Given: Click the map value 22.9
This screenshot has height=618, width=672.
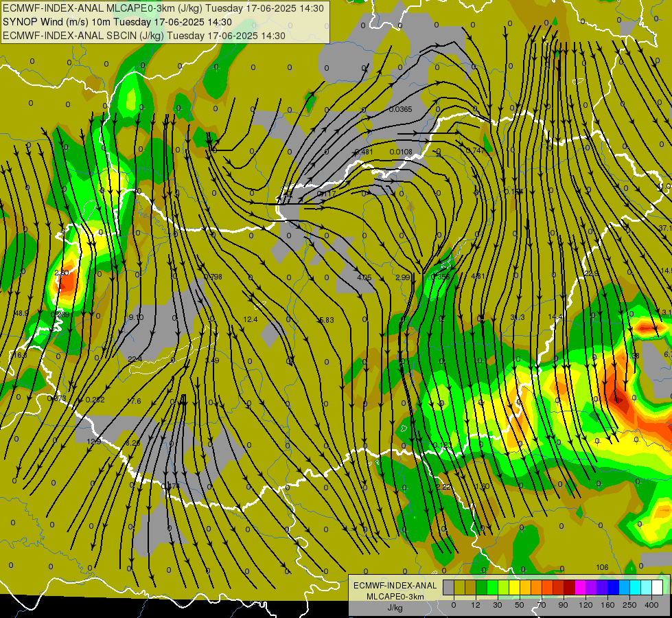Looking at the screenshot, I should (x=591, y=273).
